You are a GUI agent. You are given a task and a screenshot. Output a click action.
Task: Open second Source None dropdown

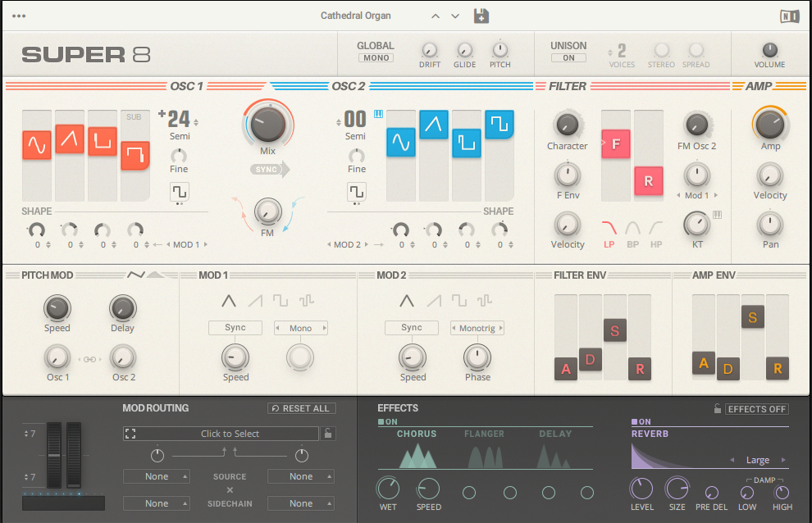point(301,476)
